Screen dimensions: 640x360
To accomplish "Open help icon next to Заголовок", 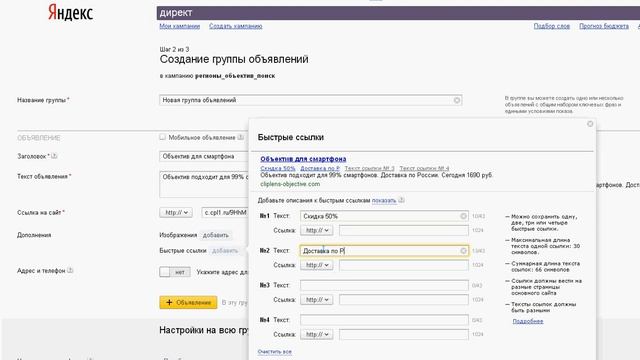I will (54, 156).
